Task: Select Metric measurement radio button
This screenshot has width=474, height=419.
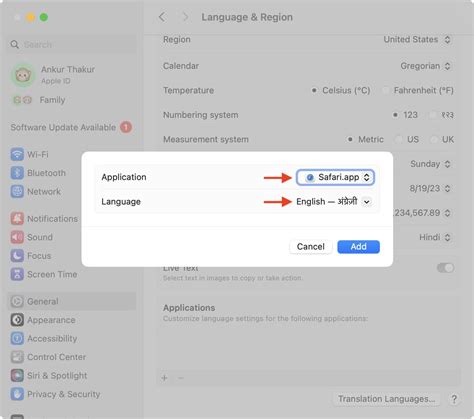Action: pos(350,139)
